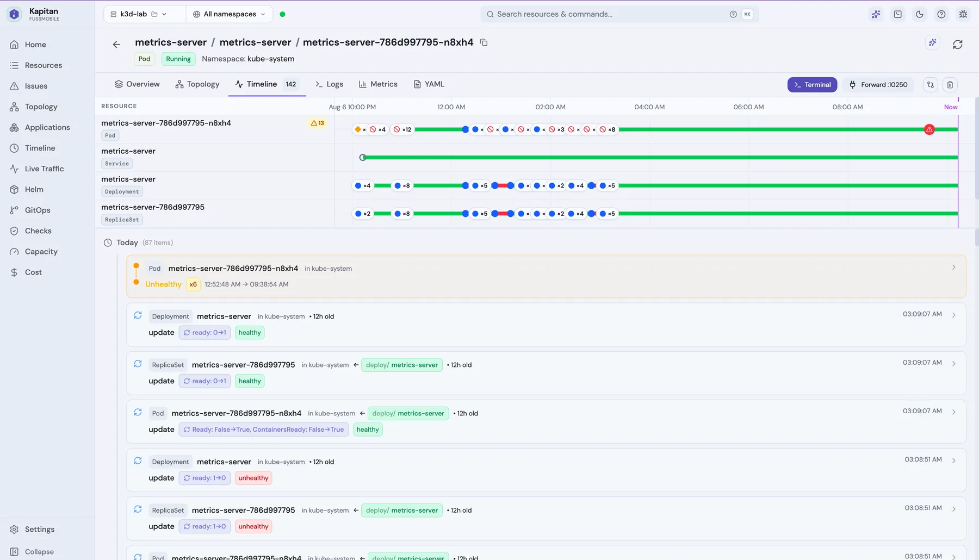The height and width of the screenshot is (560, 979).
Task: Click the x5 cluster on ReplicaSet timeline end
Action: point(608,214)
